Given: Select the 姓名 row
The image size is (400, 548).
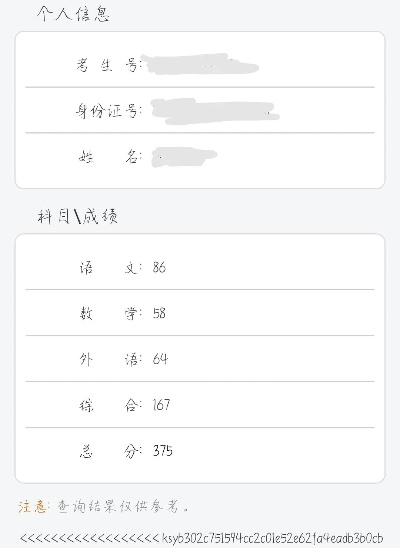Looking at the screenshot, I should coord(200,157).
